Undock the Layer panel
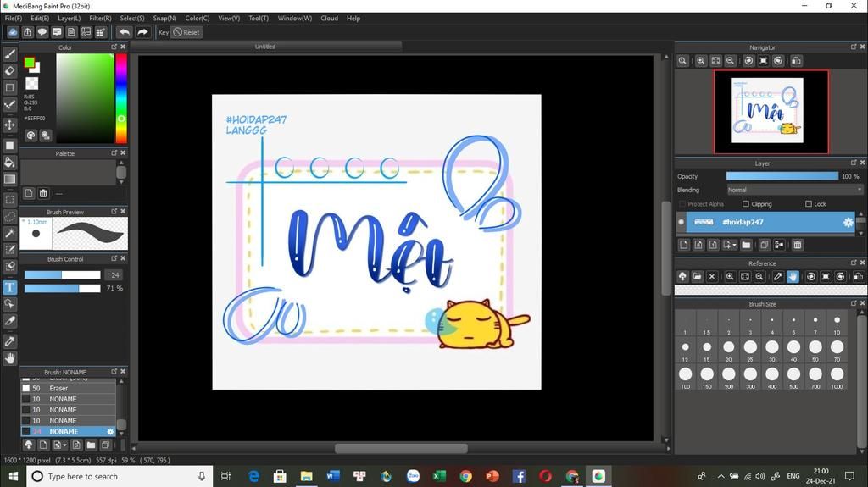868x487 pixels. pos(853,163)
